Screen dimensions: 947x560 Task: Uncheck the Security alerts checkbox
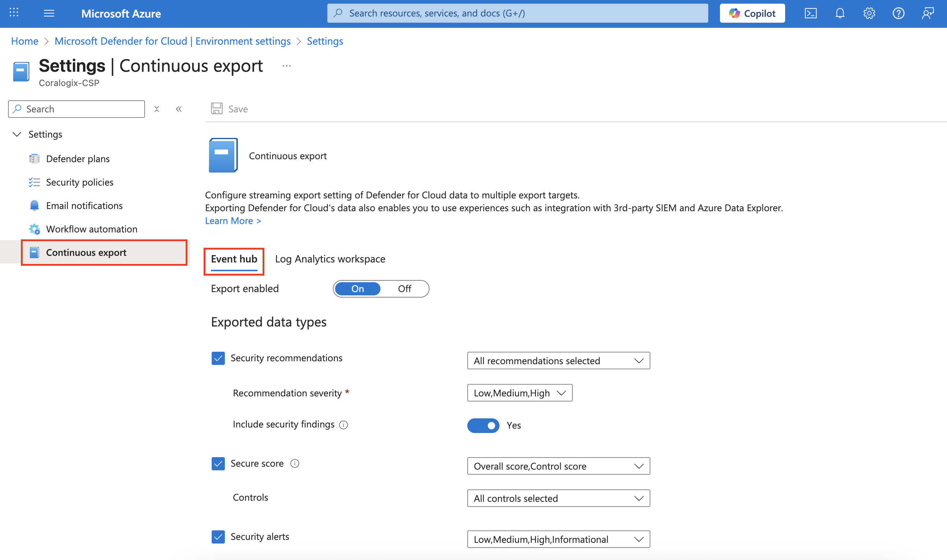[218, 537]
